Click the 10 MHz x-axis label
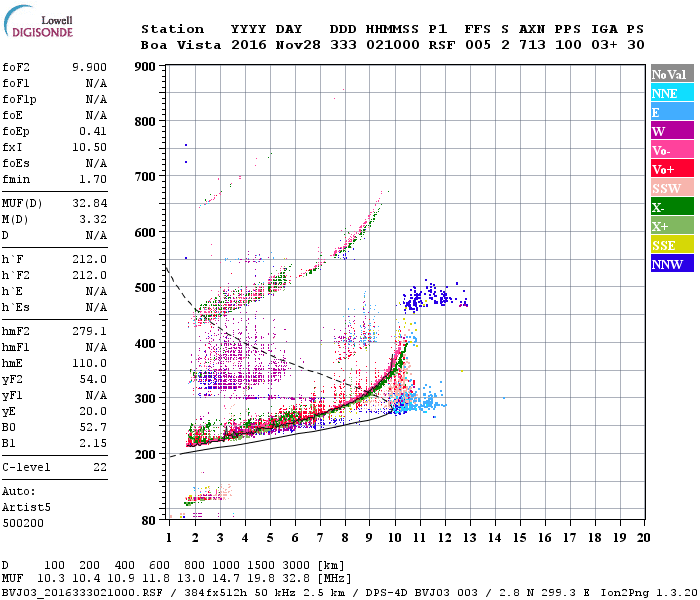The width and height of the screenshot is (700, 600). tap(394, 538)
